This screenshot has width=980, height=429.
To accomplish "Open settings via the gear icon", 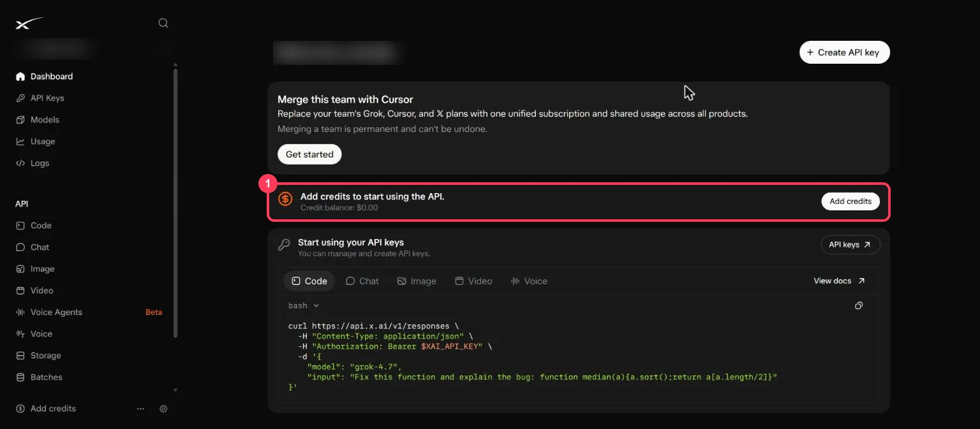I will point(163,409).
